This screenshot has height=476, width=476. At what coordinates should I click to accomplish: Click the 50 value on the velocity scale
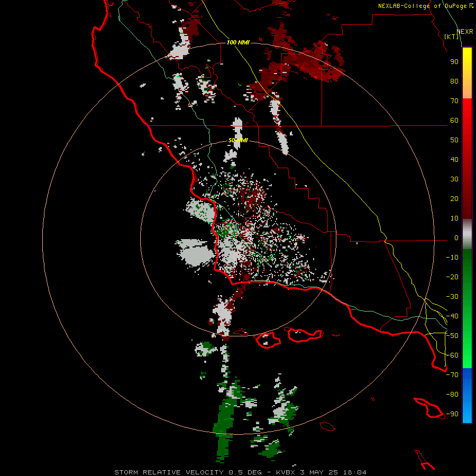(x=454, y=140)
